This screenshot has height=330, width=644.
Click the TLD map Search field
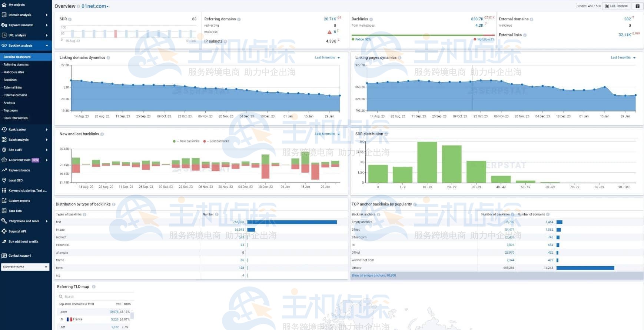(95, 297)
